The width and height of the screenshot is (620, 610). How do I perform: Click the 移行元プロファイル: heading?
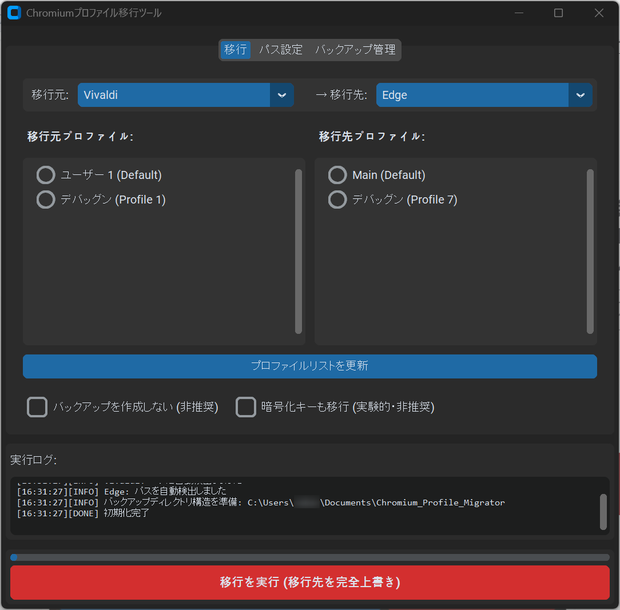click(80, 136)
